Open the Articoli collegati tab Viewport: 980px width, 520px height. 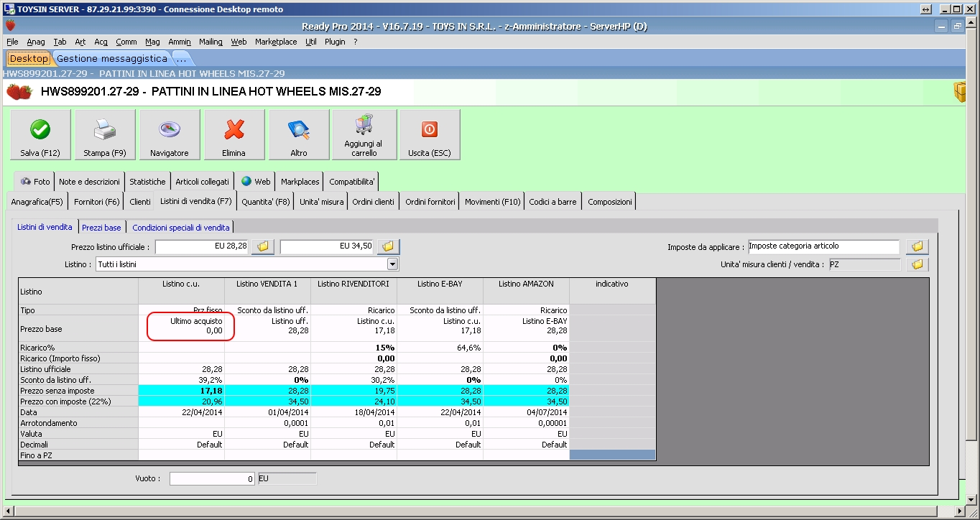point(203,182)
